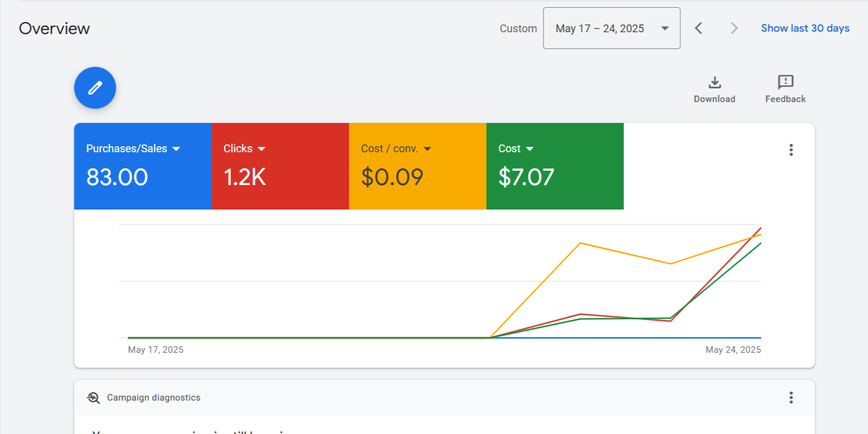Open the Feedback icon
Image resolution: width=868 pixels, height=434 pixels.
785,82
